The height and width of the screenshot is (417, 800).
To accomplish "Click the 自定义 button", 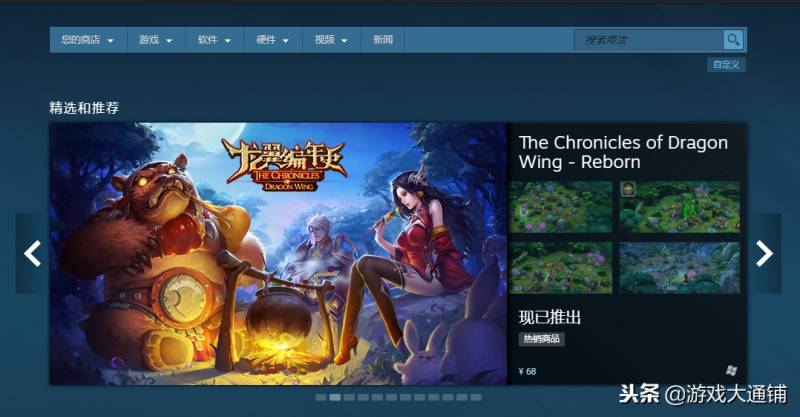I will pos(727,65).
